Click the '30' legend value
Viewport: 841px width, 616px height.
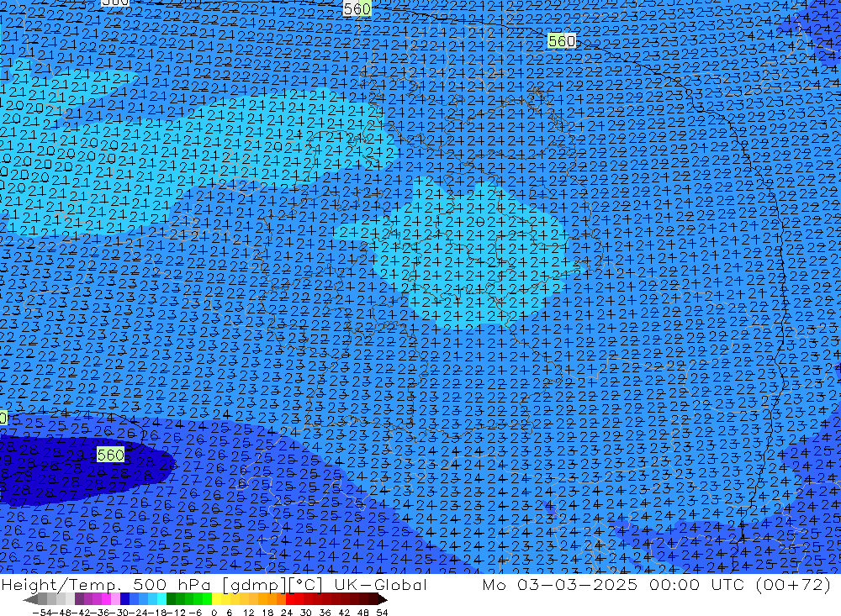click(306, 613)
